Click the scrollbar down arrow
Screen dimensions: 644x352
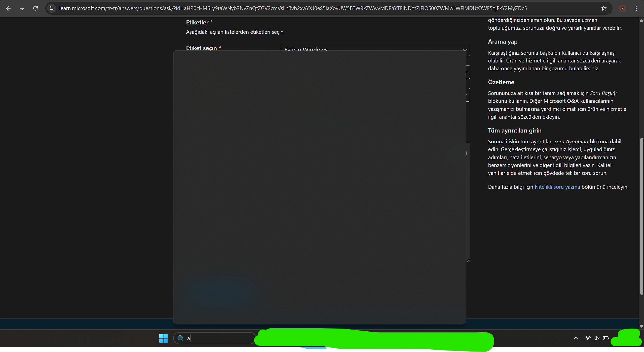[641, 326]
